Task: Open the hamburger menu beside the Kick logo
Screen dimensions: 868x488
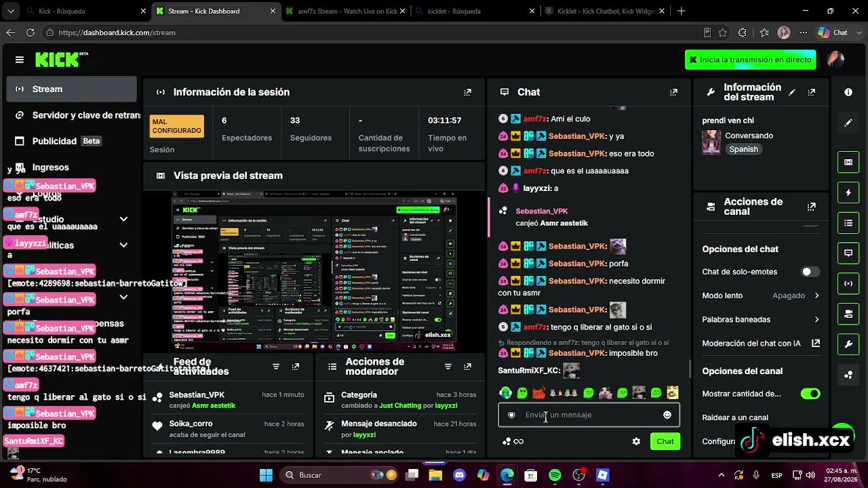Action: 20,60
